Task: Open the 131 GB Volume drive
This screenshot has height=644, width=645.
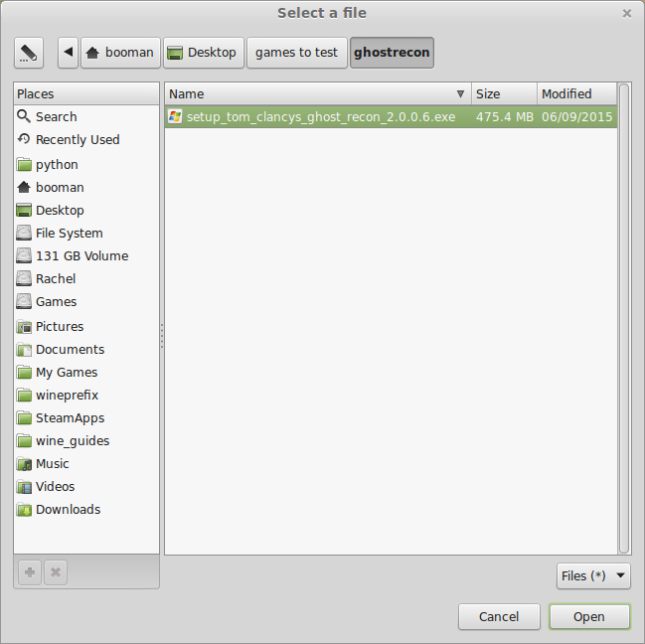Action: 86,256
